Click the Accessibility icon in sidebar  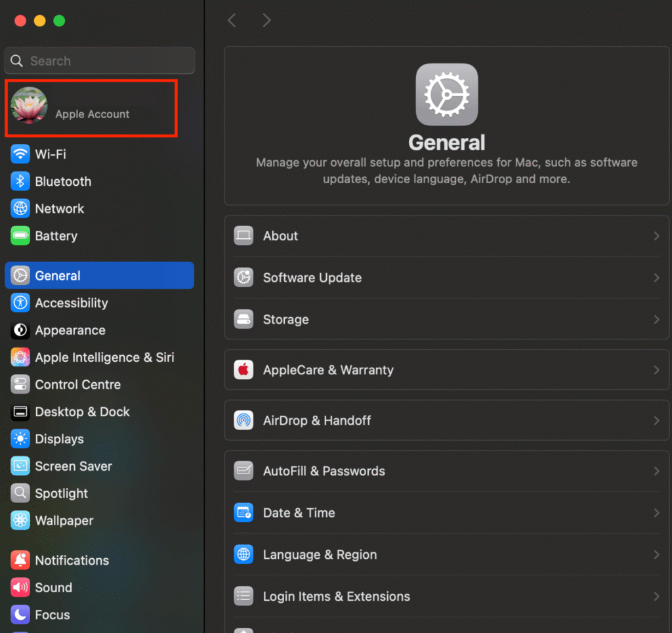pyautogui.click(x=20, y=303)
